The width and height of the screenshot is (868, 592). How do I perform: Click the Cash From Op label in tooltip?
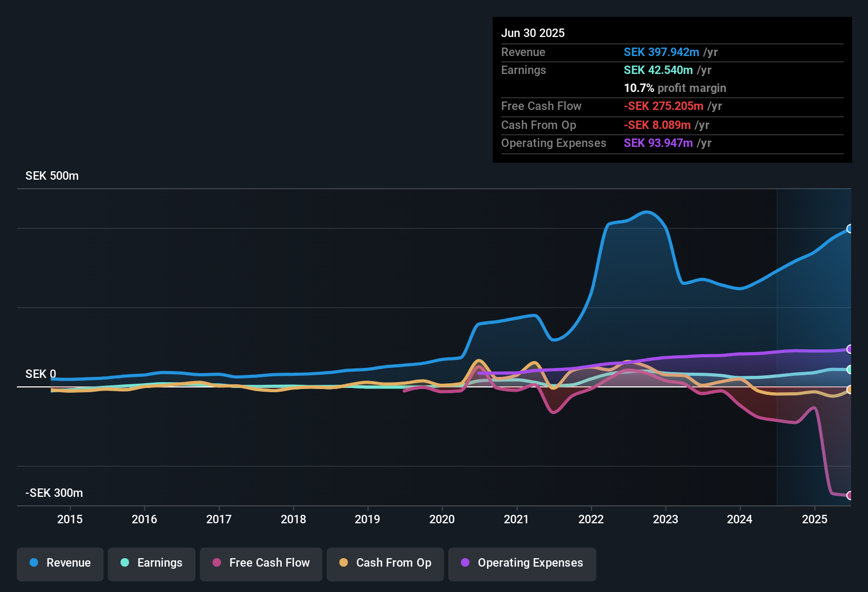(539, 125)
